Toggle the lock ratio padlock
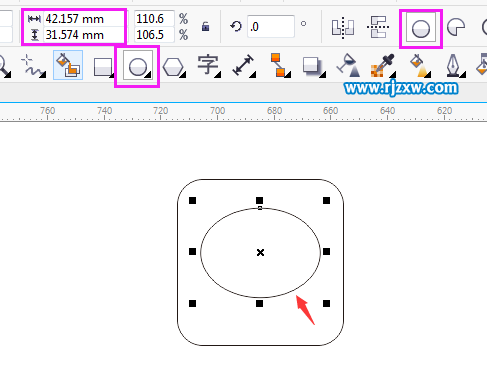The height and width of the screenshot is (382, 487). [x=205, y=26]
